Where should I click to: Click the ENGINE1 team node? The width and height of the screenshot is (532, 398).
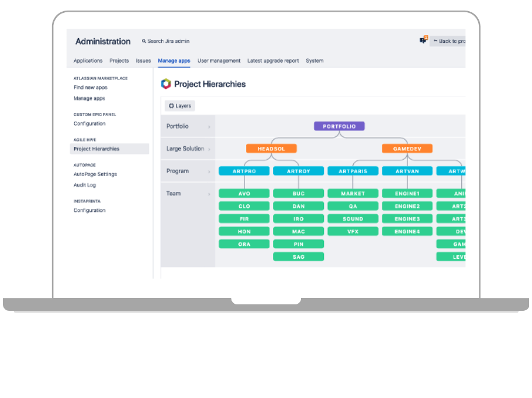click(407, 194)
